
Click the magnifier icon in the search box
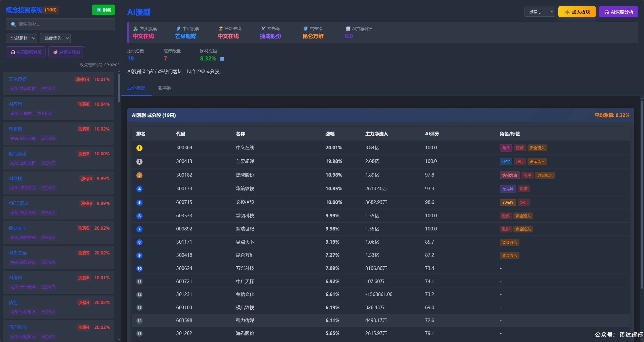pos(13,24)
